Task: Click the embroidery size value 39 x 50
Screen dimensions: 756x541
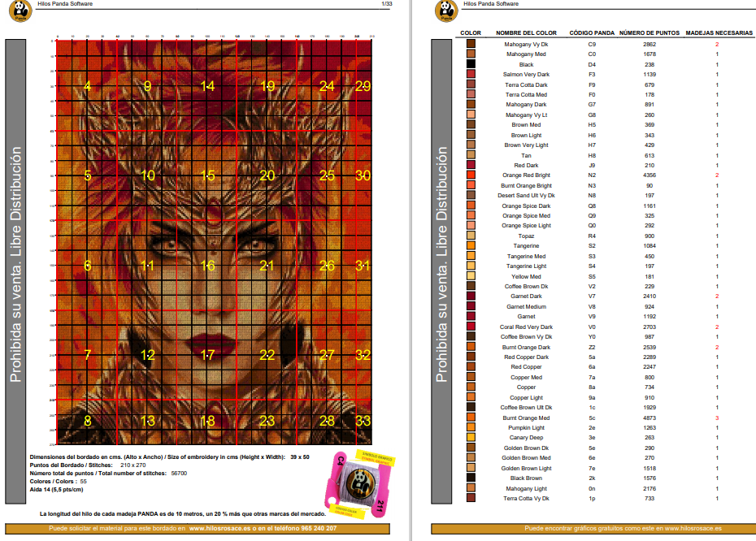Action: point(300,457)
